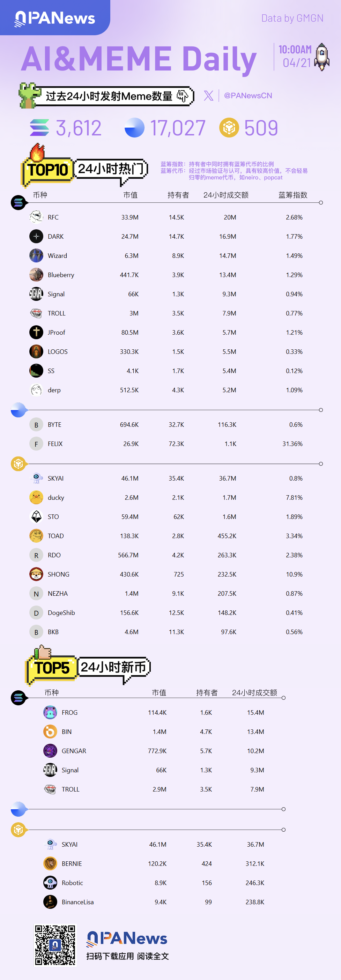
Task: Select the DARK token icon
Action: pos(36,236)
